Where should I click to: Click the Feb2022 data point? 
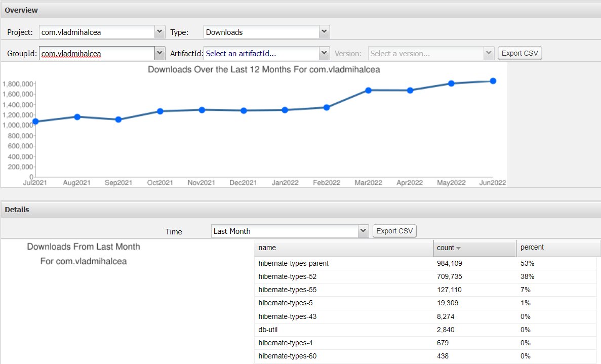point(327,108)
